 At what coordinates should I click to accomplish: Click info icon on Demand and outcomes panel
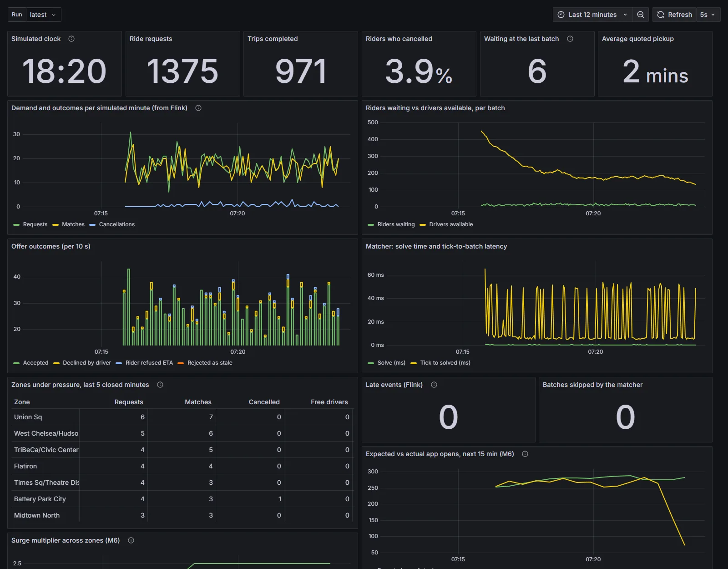click(198, 108)
